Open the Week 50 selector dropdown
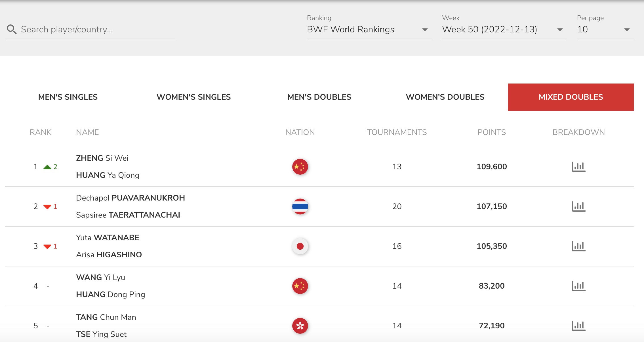This screenshot has height=342, width=644. pyautogui.click(x=504, y=30)
